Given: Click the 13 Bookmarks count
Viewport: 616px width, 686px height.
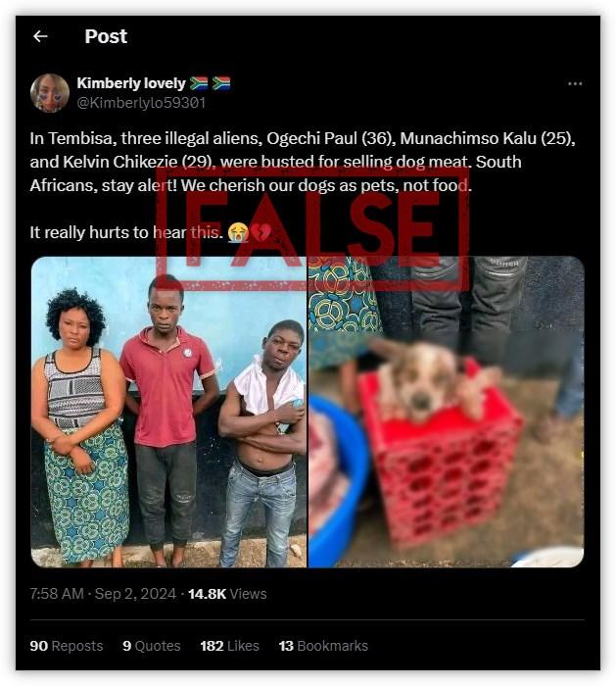Looking at the screenshot, I should coord(323,646).
